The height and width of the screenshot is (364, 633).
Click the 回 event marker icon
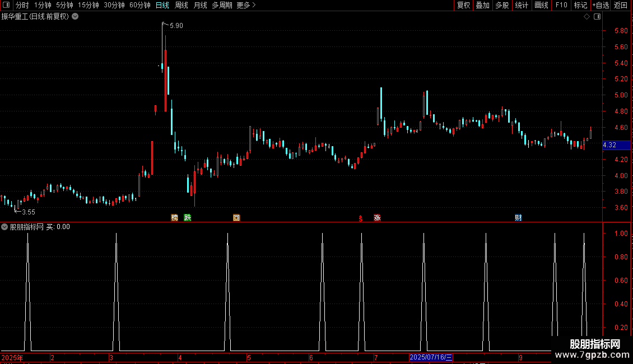point(236,218)
